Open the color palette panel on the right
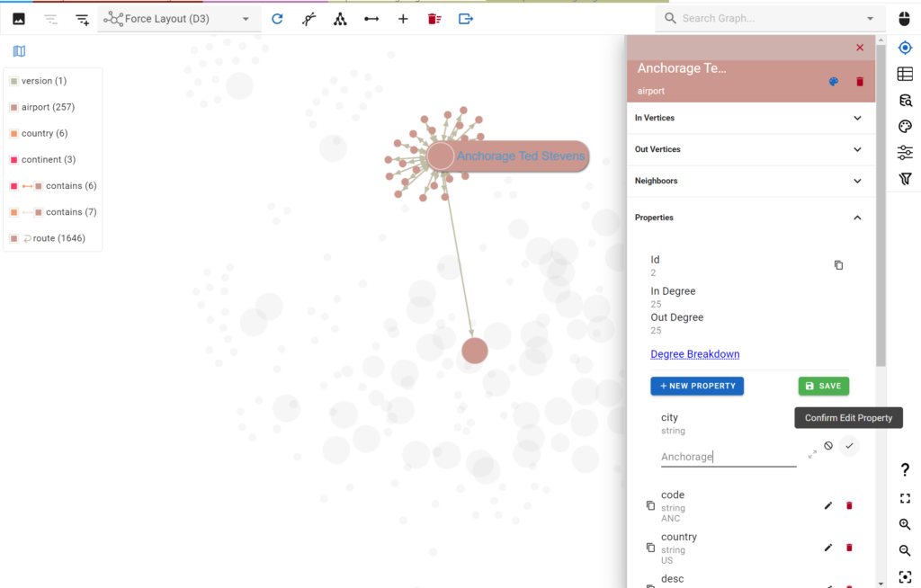The width and height of the screenshot is (921, 588). tap(906, 126)
